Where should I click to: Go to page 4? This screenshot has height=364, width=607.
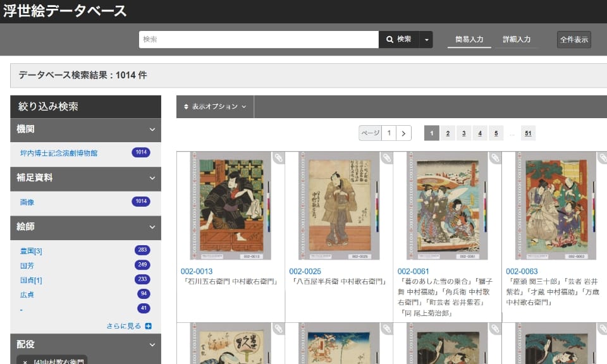click(x=480, y=133)
